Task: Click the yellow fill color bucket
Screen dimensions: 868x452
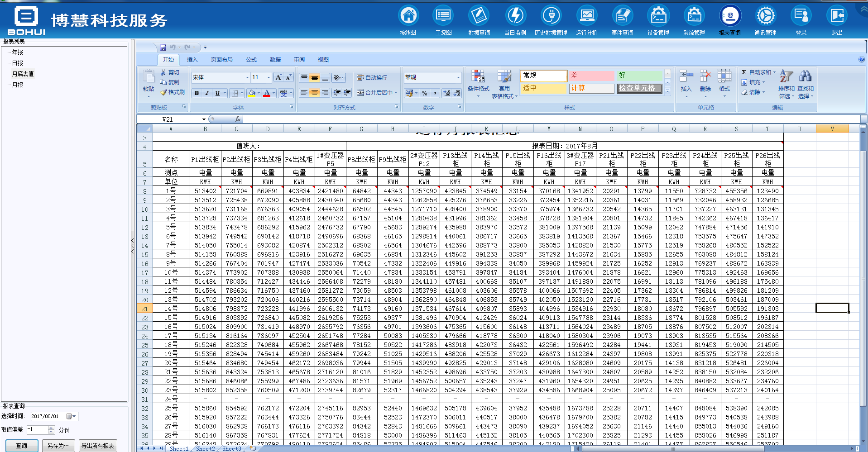Action: coord(252,93)
